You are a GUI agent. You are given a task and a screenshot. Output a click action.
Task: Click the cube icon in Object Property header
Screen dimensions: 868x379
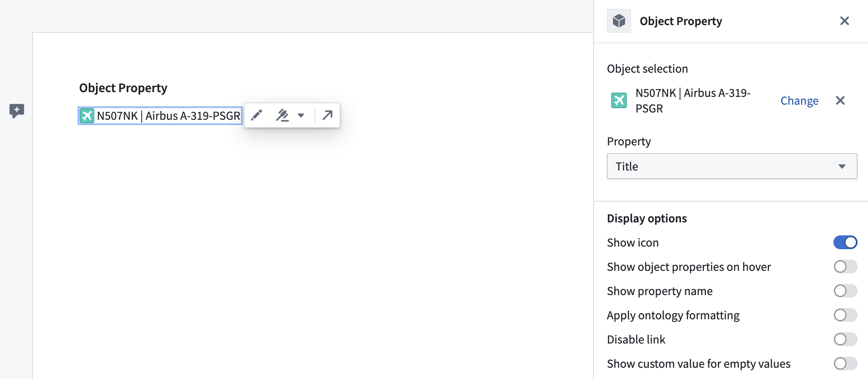point(619,21)
